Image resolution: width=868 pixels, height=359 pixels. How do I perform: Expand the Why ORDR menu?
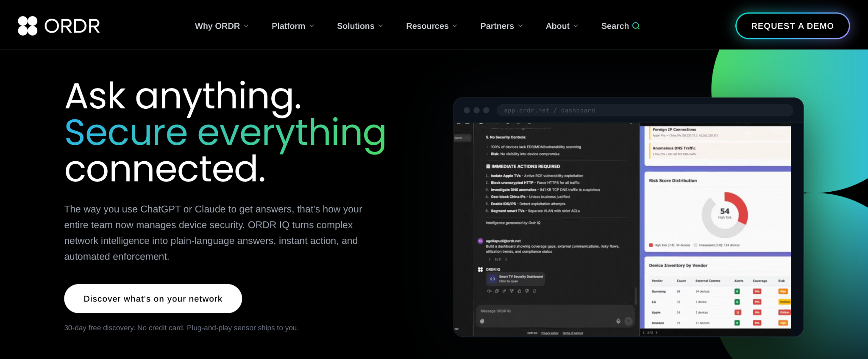222,26
